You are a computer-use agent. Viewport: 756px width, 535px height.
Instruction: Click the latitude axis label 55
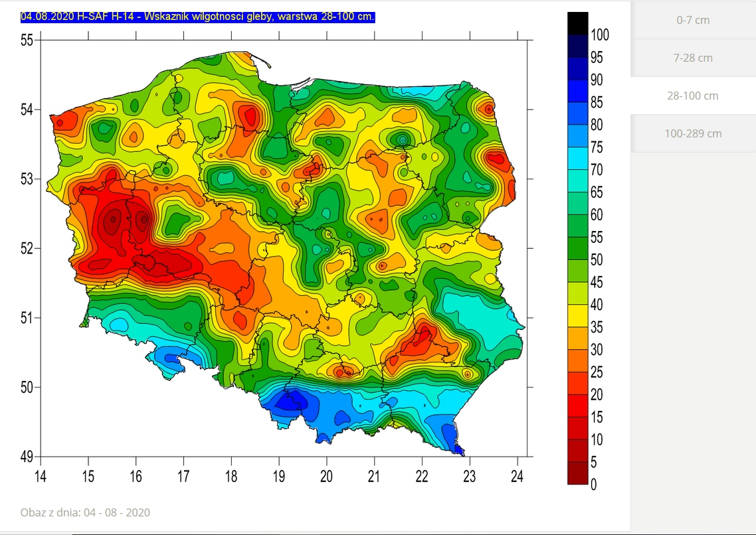tap(27, 40)
